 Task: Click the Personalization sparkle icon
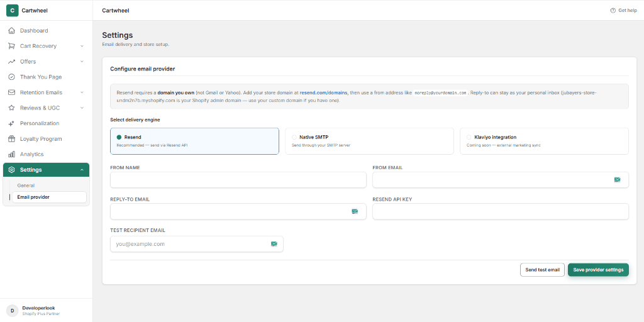(x=11, y=123)
